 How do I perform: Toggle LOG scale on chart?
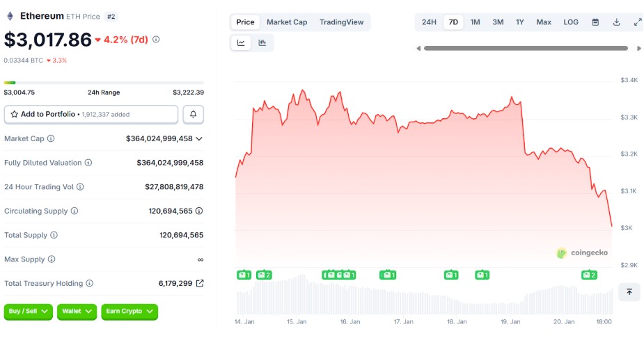(x=571, y=22)
